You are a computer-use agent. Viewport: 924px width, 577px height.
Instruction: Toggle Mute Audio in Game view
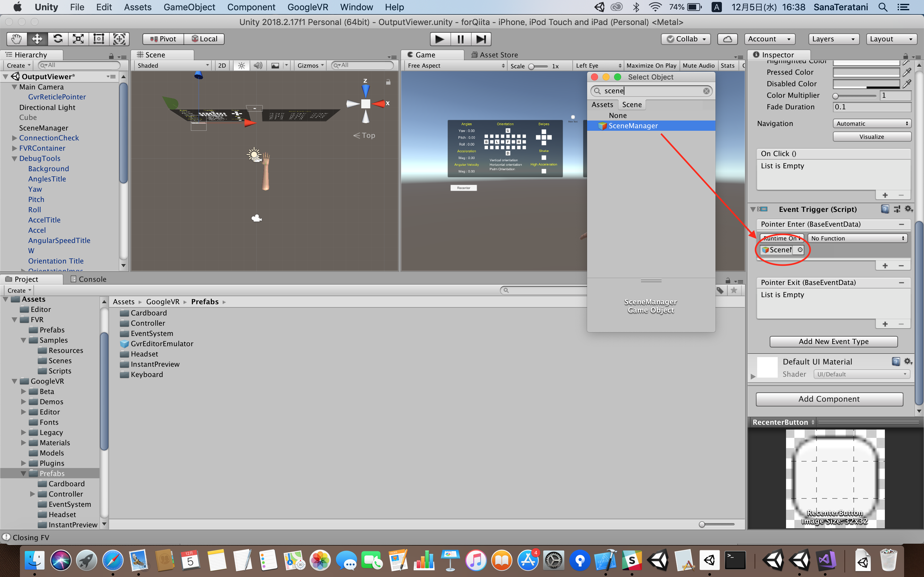coord(698,66)
